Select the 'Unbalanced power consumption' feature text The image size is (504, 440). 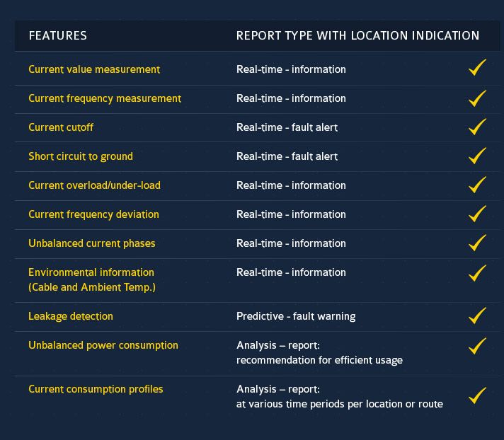point(103,346)
